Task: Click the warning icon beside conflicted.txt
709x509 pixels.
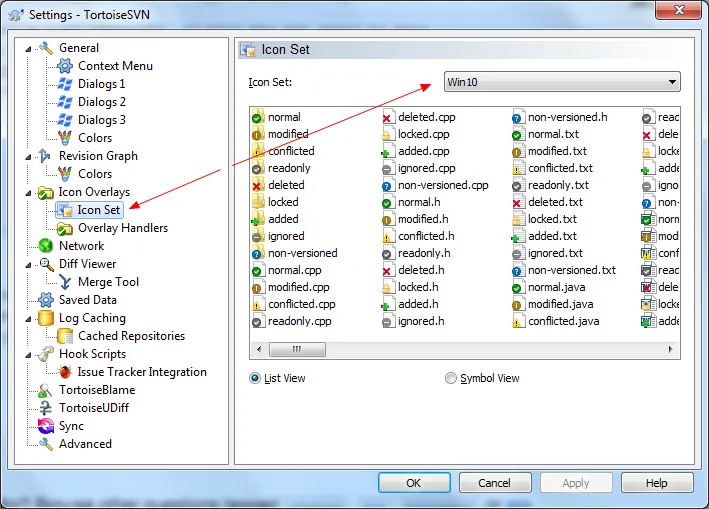Action: 518,168
